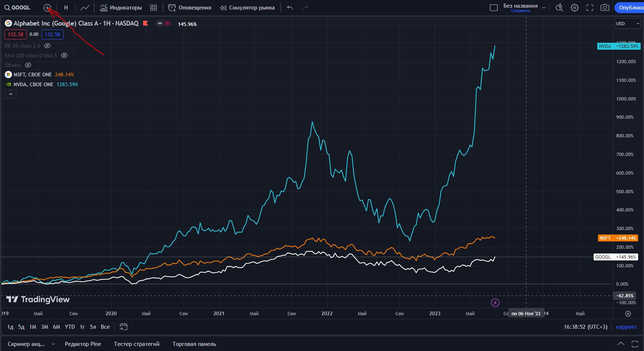Select the 5л time range
Screen dimensions: 644x351
tap(93, 327)
